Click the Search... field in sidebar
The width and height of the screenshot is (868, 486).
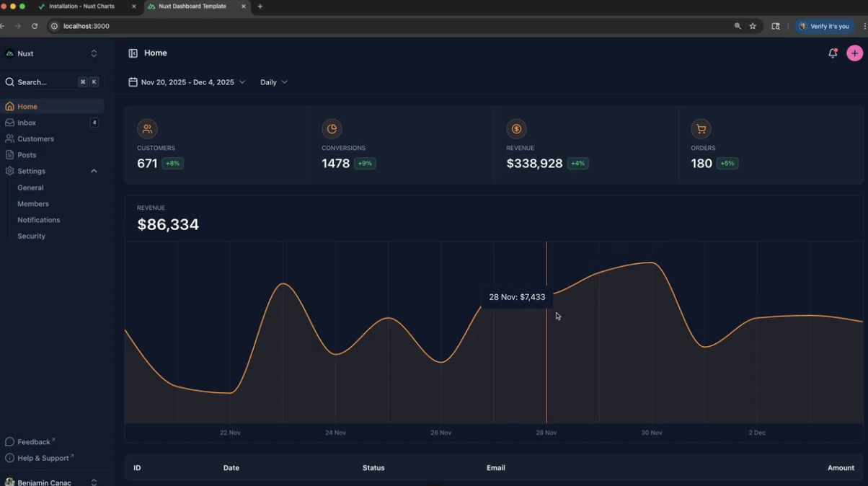52,82
